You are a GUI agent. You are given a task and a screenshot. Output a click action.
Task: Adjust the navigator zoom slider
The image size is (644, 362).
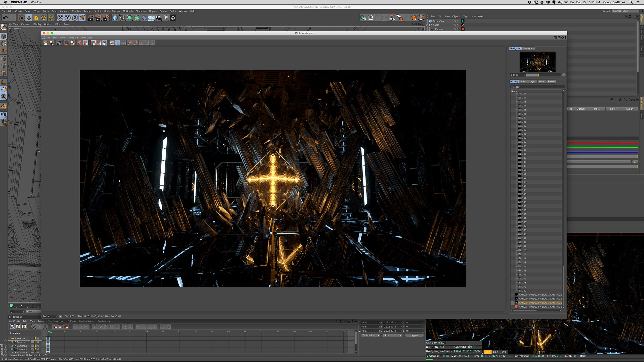tap(538, 75)
